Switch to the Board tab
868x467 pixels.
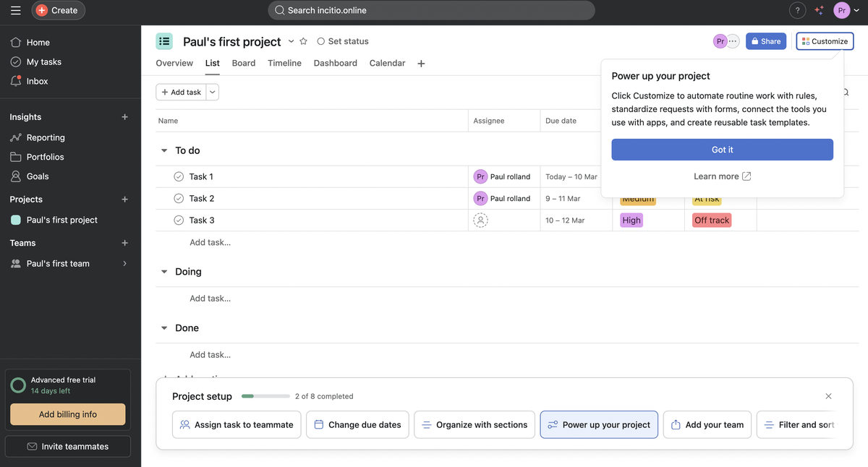(x=243, y=63)
